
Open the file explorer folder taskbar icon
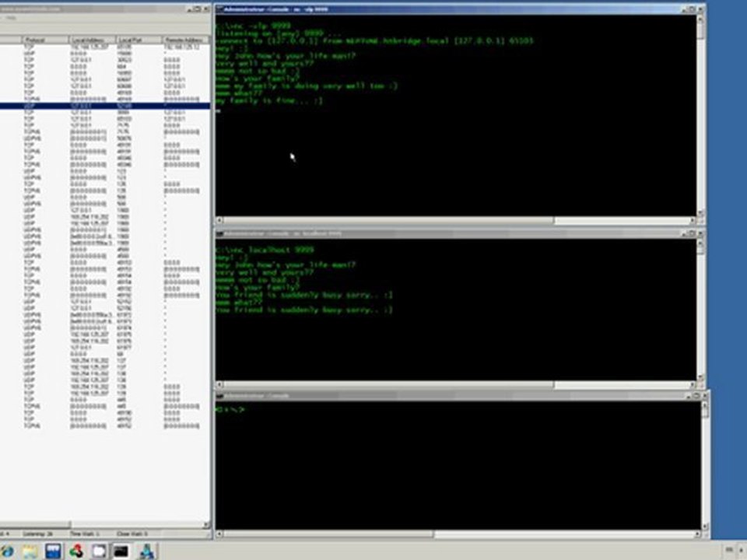[30, 551]
